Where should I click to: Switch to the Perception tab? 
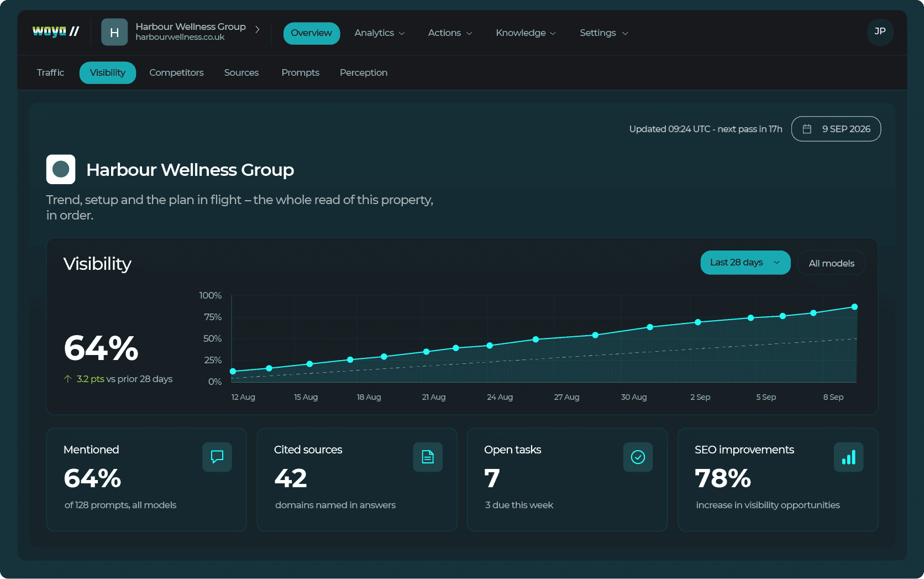point(364,72)
